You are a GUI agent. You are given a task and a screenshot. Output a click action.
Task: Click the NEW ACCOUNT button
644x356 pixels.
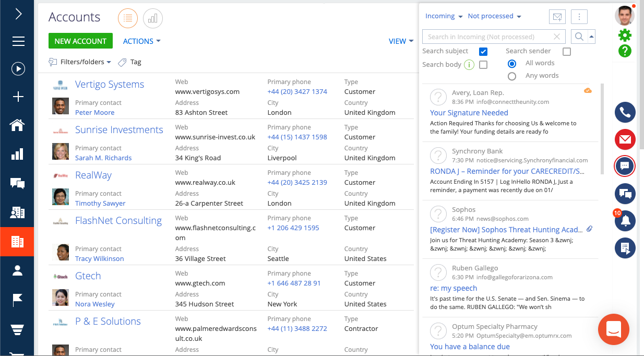coord(80,41)
